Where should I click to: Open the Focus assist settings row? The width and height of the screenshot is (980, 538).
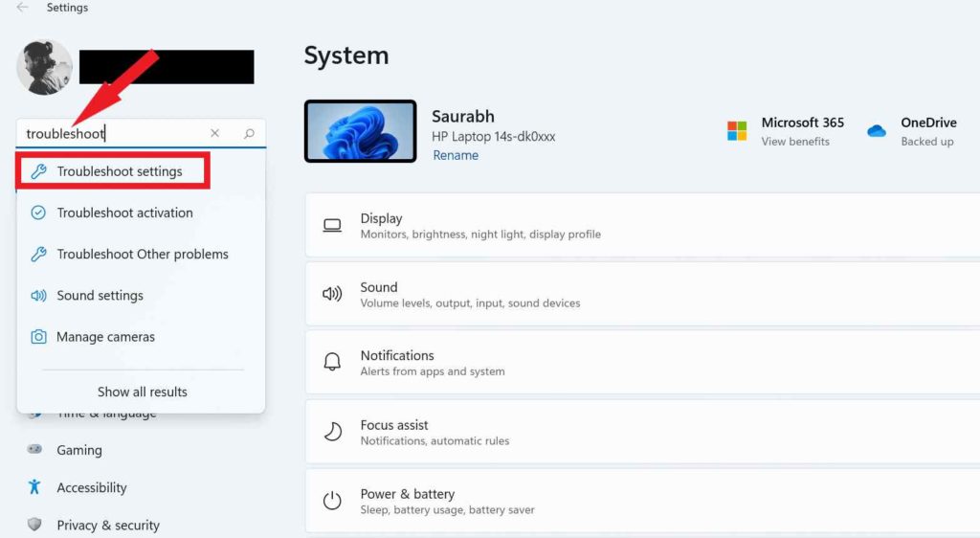pyautogui.click(x=642, y=432)
